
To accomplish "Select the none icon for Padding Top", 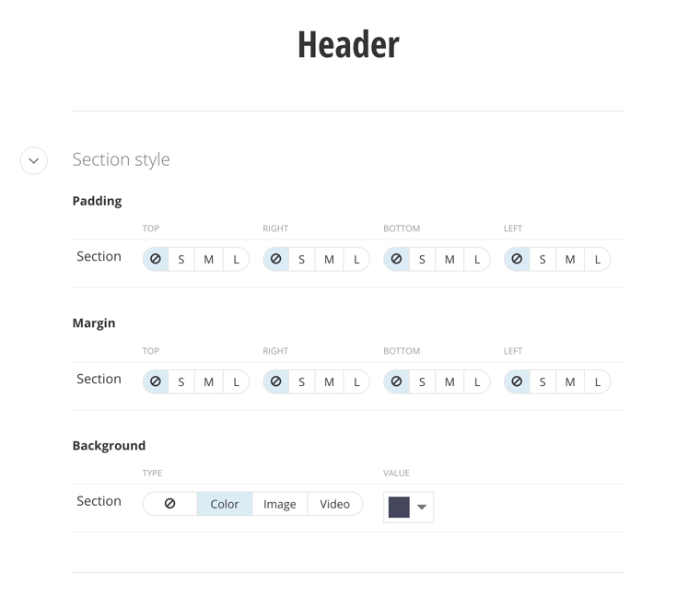I will 156,259.
